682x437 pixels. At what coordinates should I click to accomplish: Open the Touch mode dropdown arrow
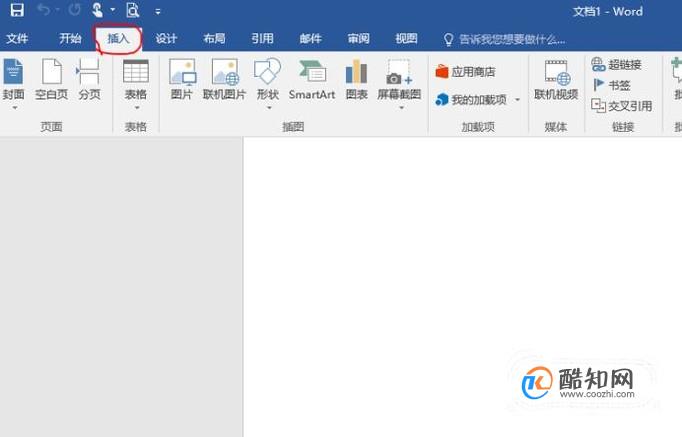point(113,10)
